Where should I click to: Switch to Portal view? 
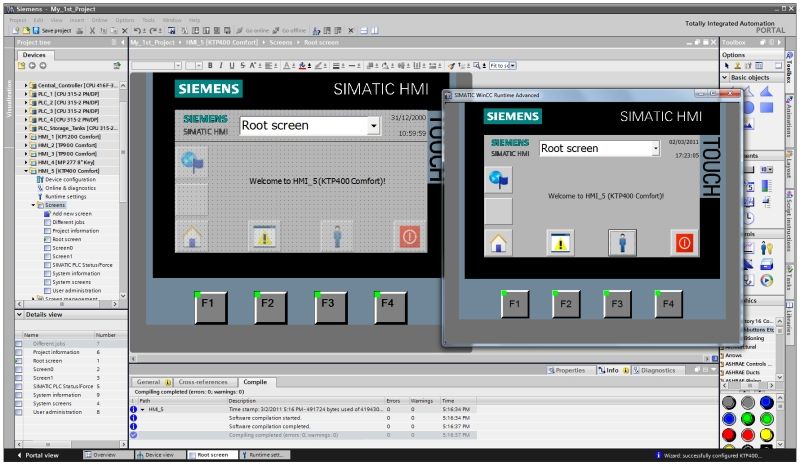[38, 455]
